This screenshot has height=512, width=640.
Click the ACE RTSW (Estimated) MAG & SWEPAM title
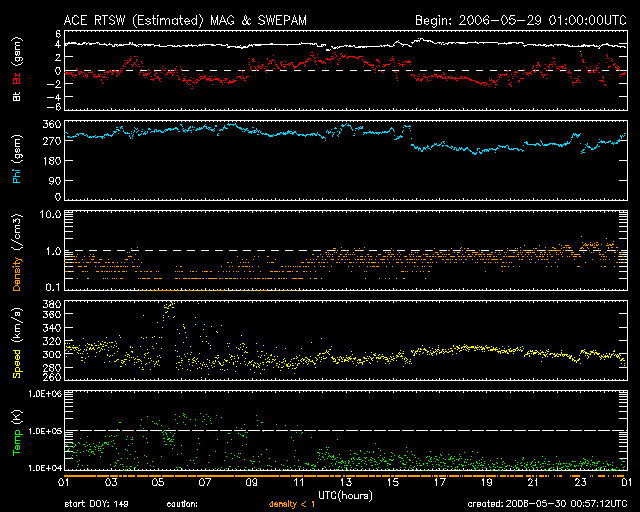186,20
